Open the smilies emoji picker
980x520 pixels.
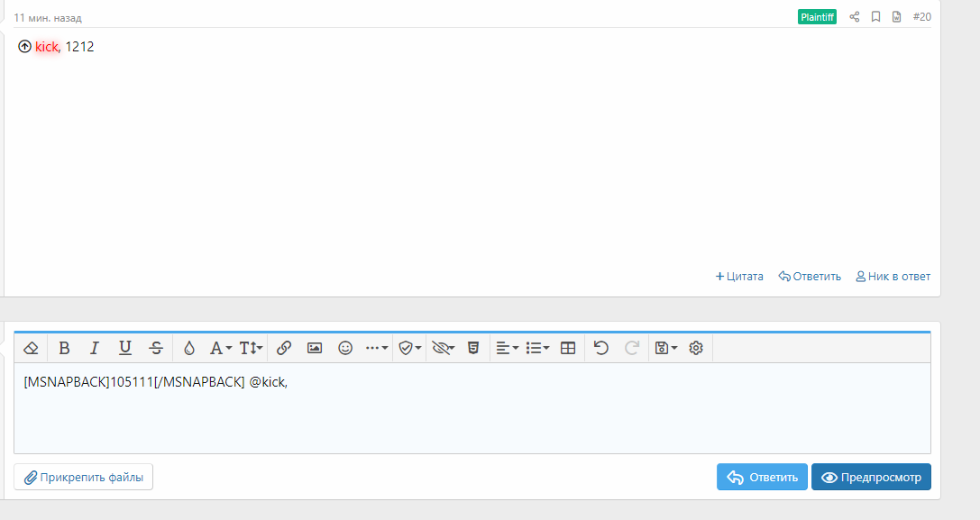345,348
